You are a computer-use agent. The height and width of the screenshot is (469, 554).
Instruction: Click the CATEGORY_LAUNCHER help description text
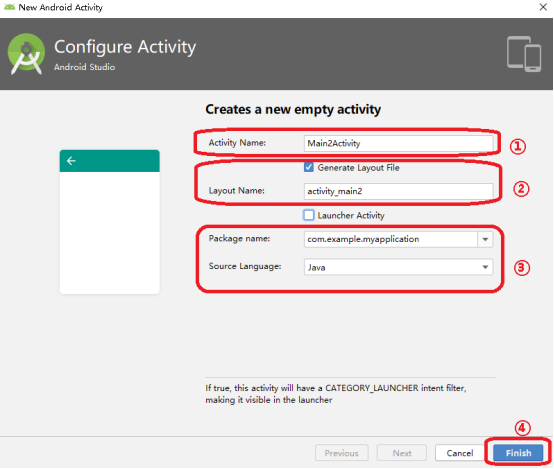point(336,394)
